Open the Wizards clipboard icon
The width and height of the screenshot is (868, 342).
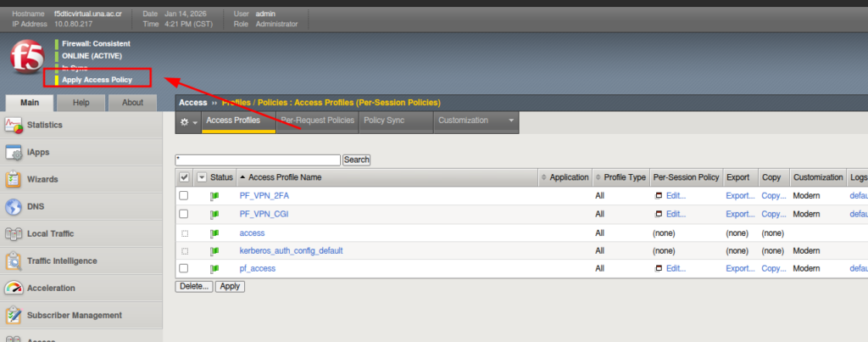click(14, 180)
